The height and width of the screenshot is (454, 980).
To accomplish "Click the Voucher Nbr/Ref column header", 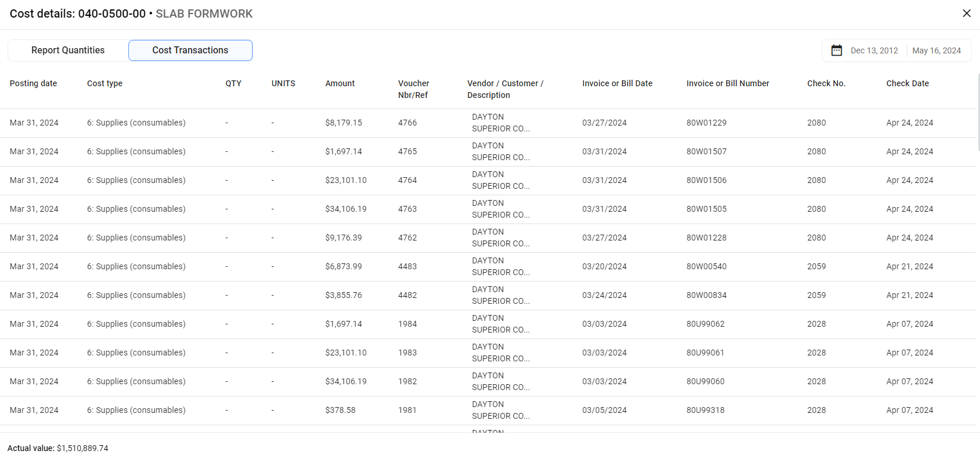I will pyautogui.click(x=414, y=89).
